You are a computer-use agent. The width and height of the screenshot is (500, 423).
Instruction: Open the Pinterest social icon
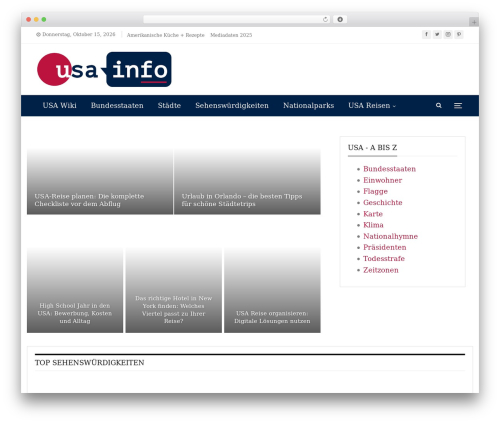tap(459, 34)
